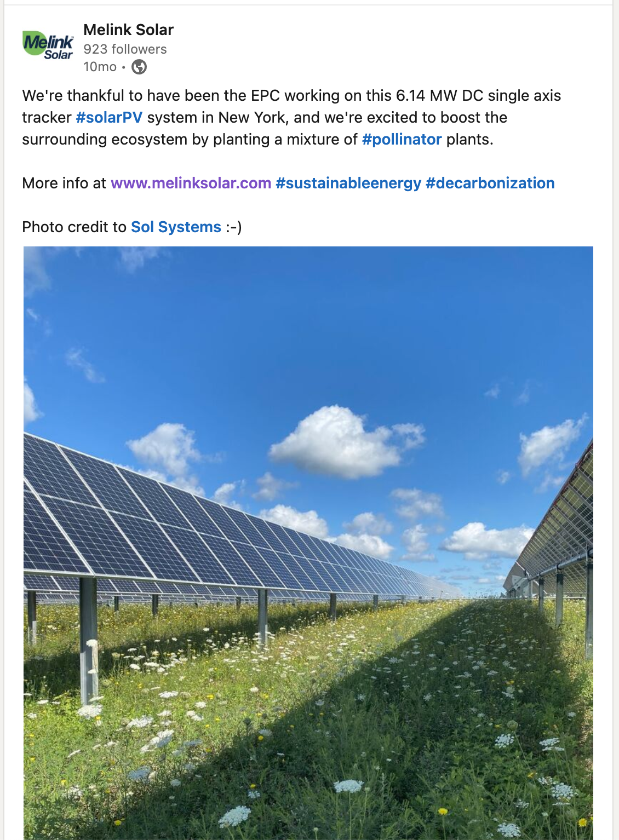Click the large white cloud in the photo
619x840 pixels.
[347, 441]
